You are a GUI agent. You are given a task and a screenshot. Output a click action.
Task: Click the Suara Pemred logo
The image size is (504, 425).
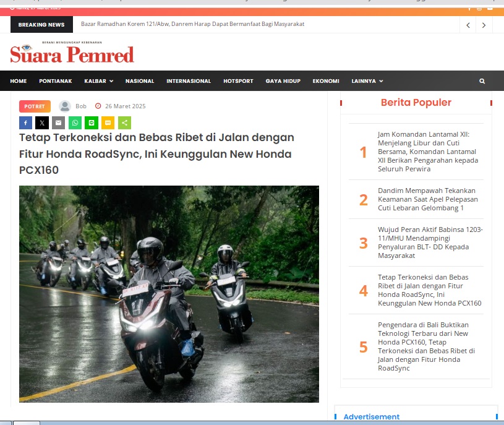(72, 52)
